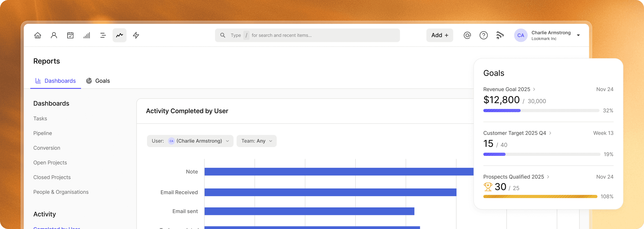Screen dimensions: 644x229
Task: Open the Automation lightning bolt icon
Action: (136, 35)
